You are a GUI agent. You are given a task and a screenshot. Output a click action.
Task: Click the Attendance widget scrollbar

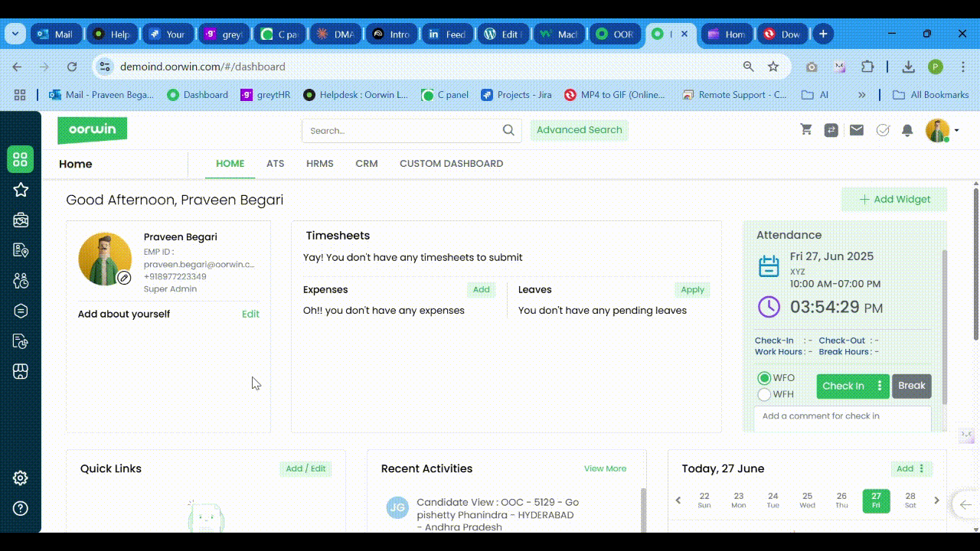tap(944, 327)
